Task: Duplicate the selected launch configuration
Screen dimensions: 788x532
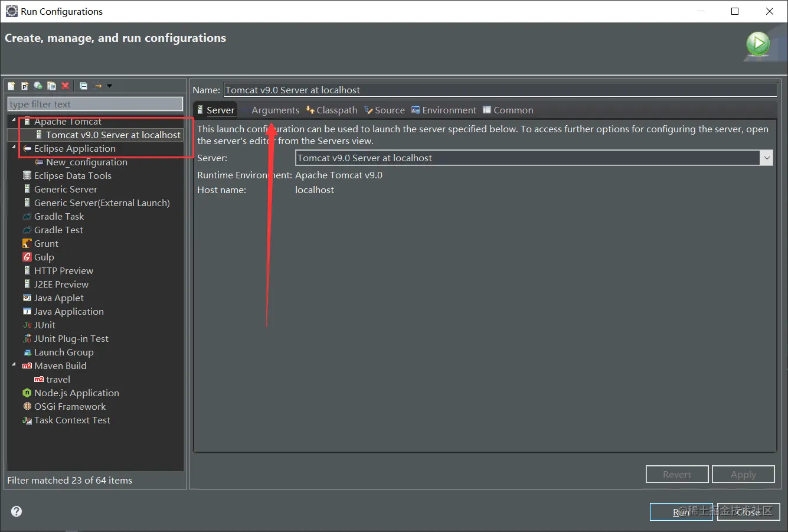Action: 52,86
